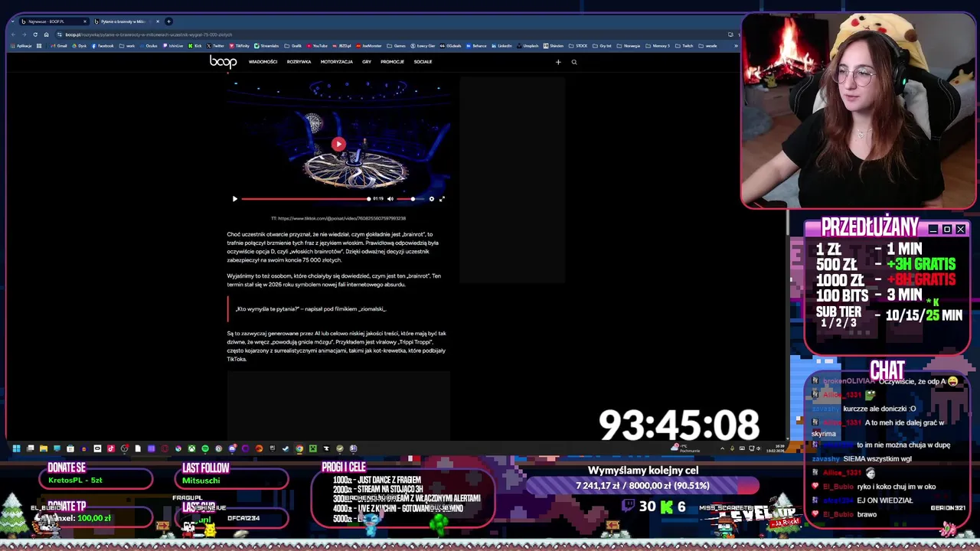The image size is (980, 551).
Task: Open Spotify icon on the taskbar
Action: 205,448
